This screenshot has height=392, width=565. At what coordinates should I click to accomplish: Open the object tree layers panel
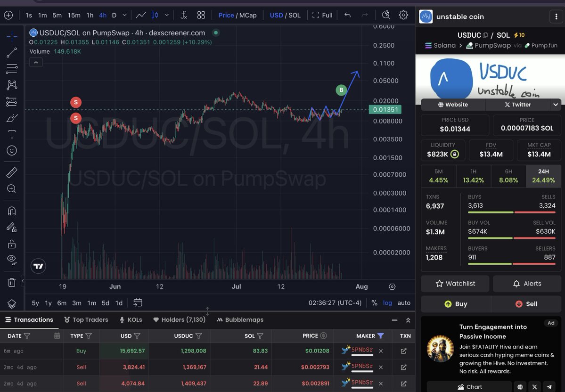[x=11, y=304]
